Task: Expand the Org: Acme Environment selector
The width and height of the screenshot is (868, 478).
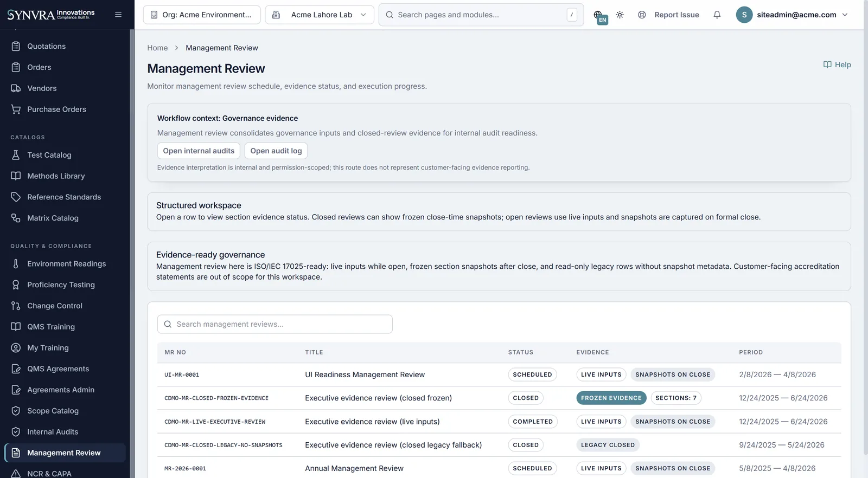Action: click(202, 15)
